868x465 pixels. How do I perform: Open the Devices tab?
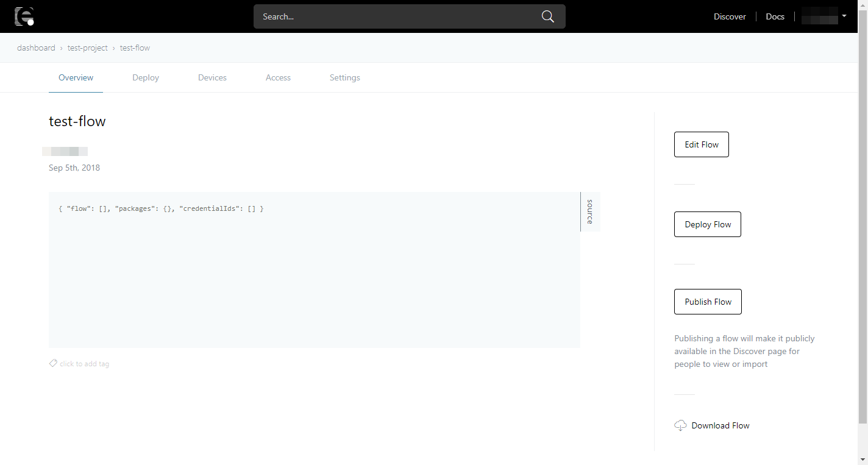212,77
